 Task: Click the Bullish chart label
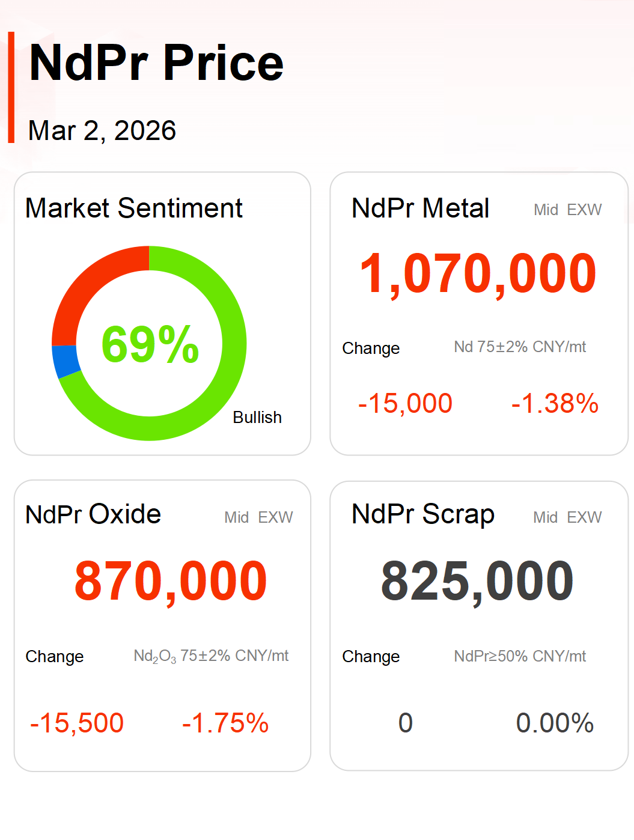257,417
